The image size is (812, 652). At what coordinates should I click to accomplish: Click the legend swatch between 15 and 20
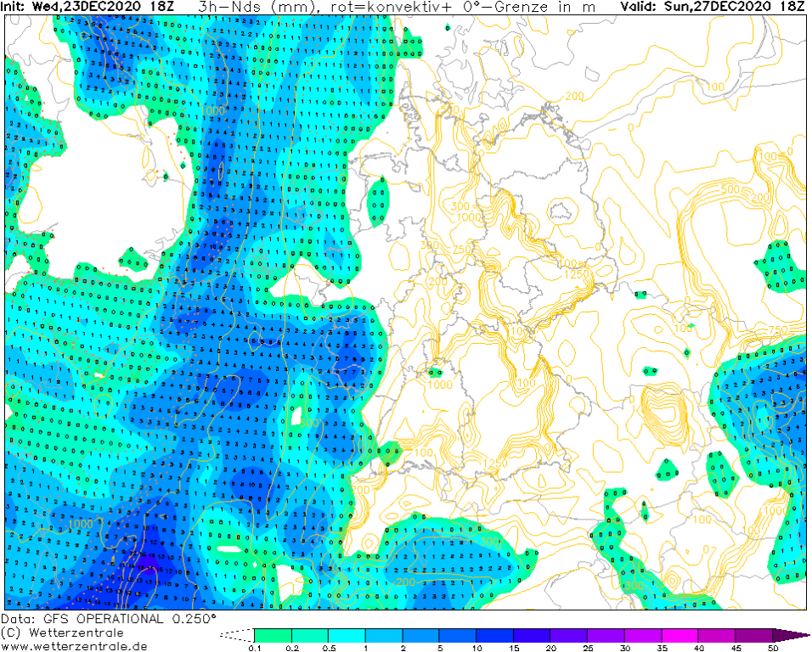532,634
